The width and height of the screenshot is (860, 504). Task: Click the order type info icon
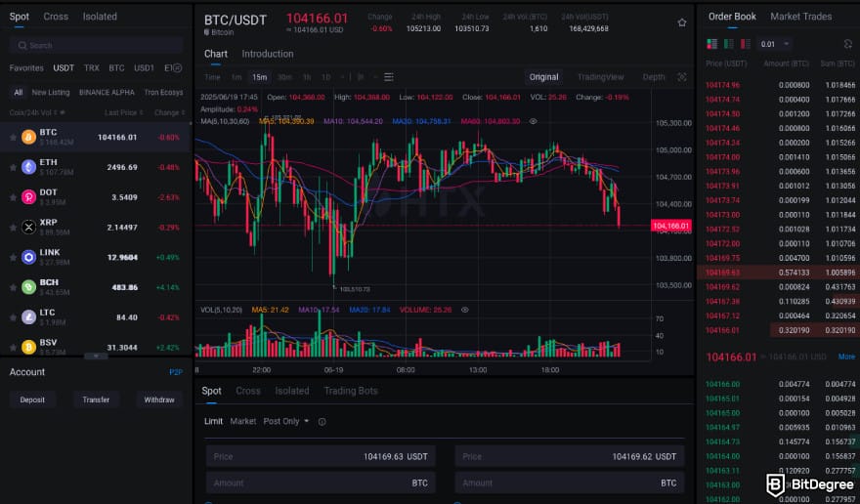click(x=322, y=422)
